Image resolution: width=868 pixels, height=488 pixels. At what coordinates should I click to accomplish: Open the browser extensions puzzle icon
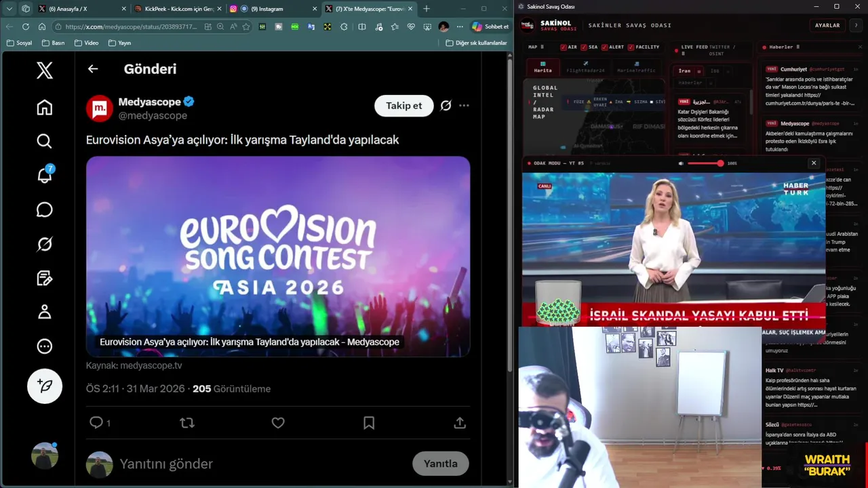tap(344, 26)
